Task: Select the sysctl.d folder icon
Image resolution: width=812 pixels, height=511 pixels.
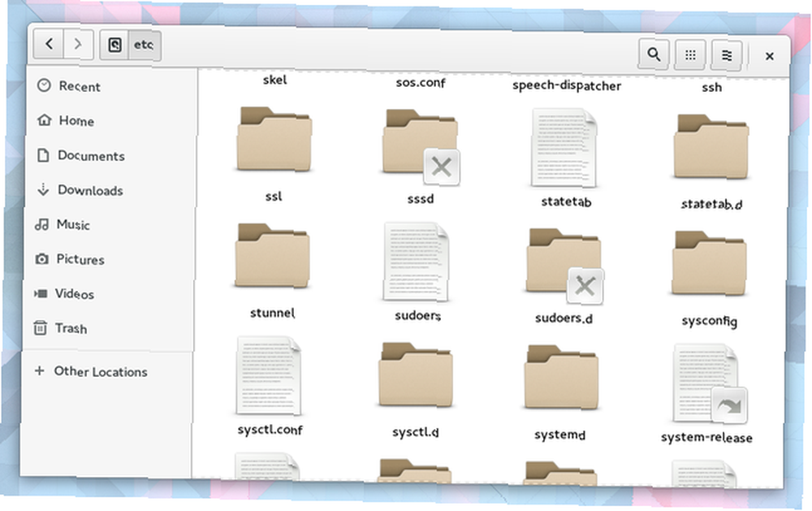Action: [x=415, y=375]
